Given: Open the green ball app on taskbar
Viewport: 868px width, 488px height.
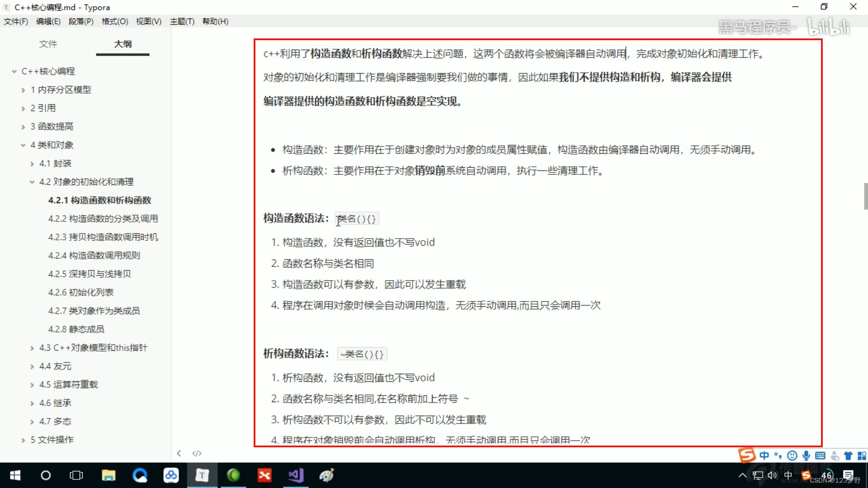Looking at the screenshot, I should pyautogui.click(x=233, y=475).
